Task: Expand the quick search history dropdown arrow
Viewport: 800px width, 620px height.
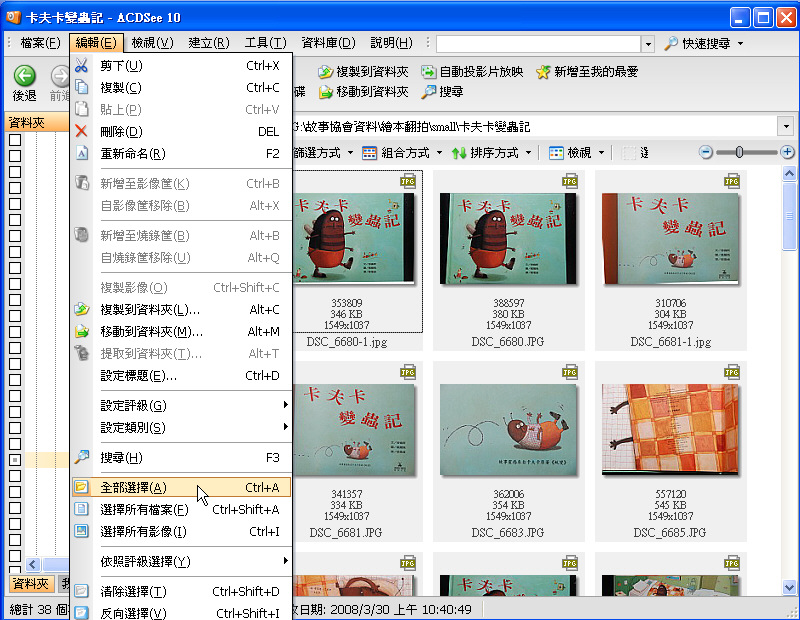Action: click(648, 44)
